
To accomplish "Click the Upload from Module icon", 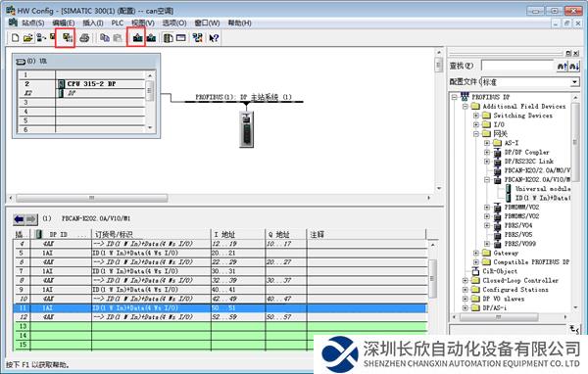I will coord(152,38).
